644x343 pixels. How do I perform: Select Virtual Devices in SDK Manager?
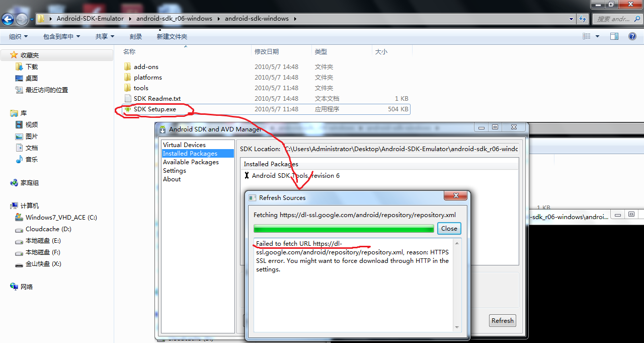click(184, 145)
